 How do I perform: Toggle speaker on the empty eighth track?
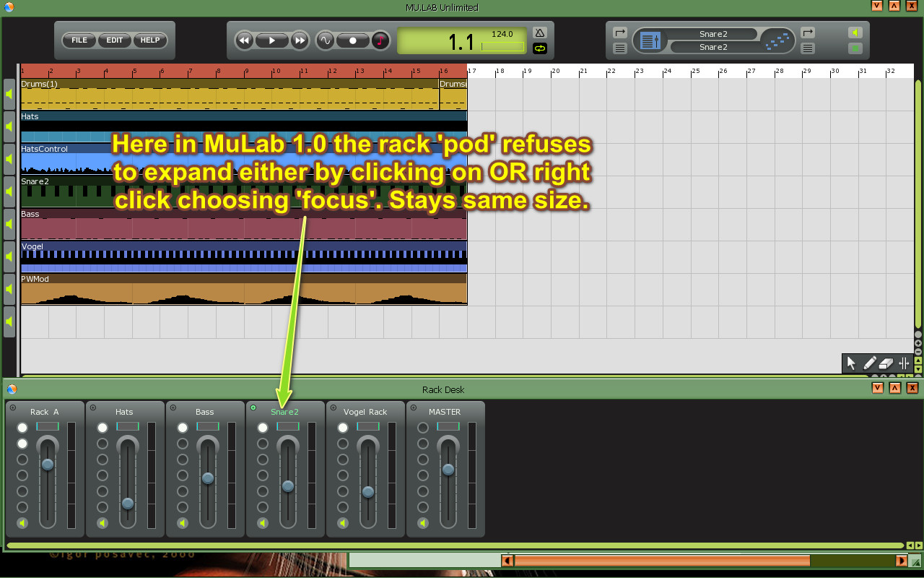pyautogui.click(x=9, y=322)
